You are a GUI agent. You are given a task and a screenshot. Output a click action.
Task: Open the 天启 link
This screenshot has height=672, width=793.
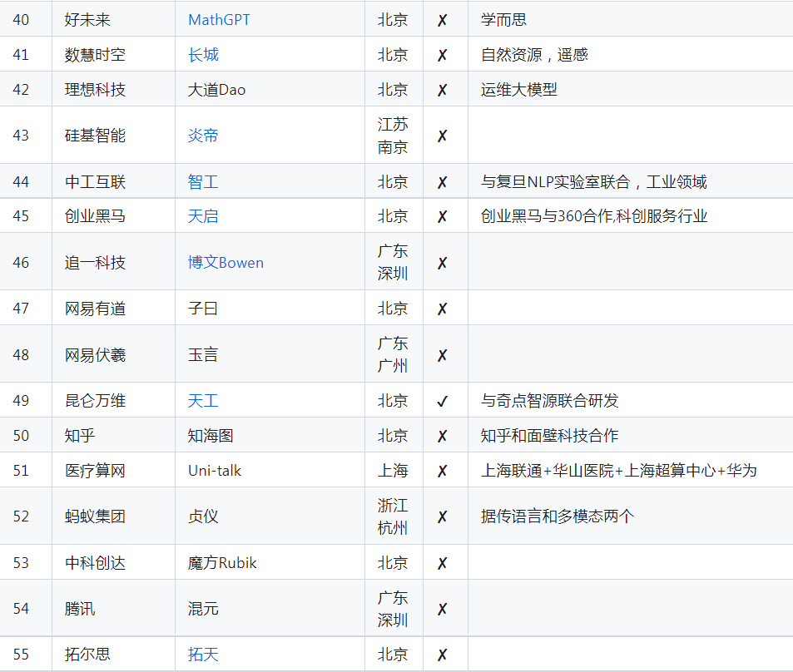pyautogui.click(x=203, y=216)
